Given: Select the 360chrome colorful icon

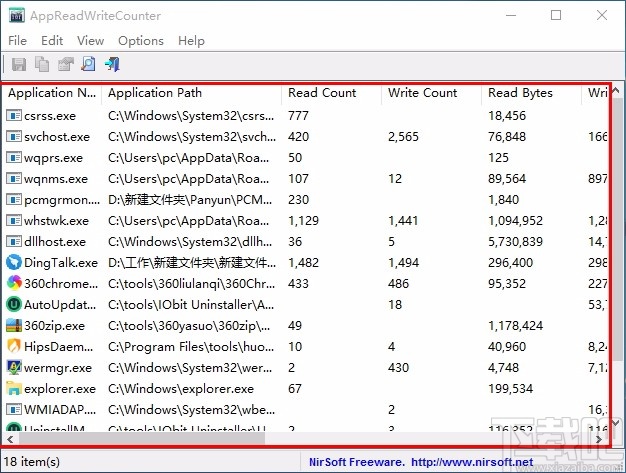Looking at the screenshot, I should 14,283.
